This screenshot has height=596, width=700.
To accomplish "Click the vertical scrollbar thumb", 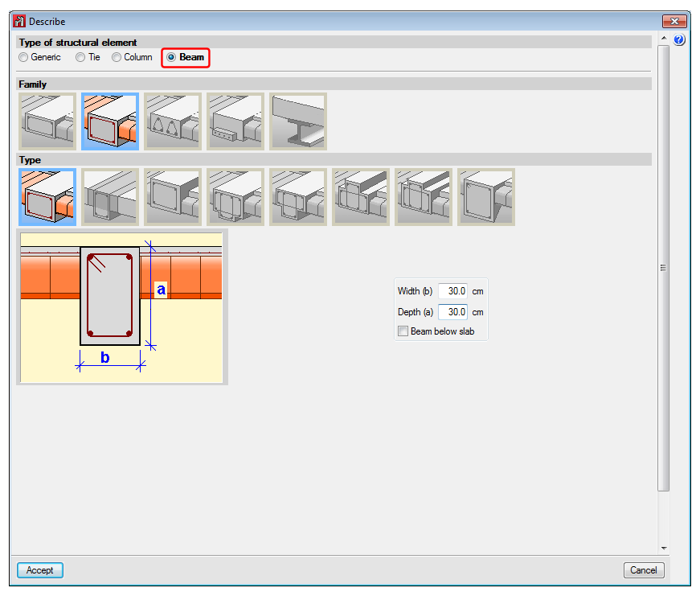I will [x=664, y=268].
